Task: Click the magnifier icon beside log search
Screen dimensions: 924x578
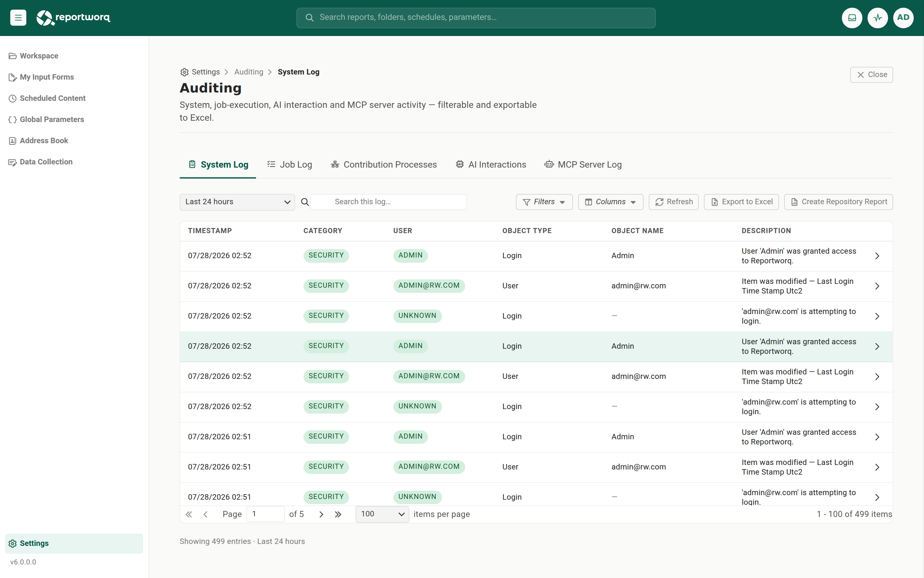Action: tap(305, 202)
